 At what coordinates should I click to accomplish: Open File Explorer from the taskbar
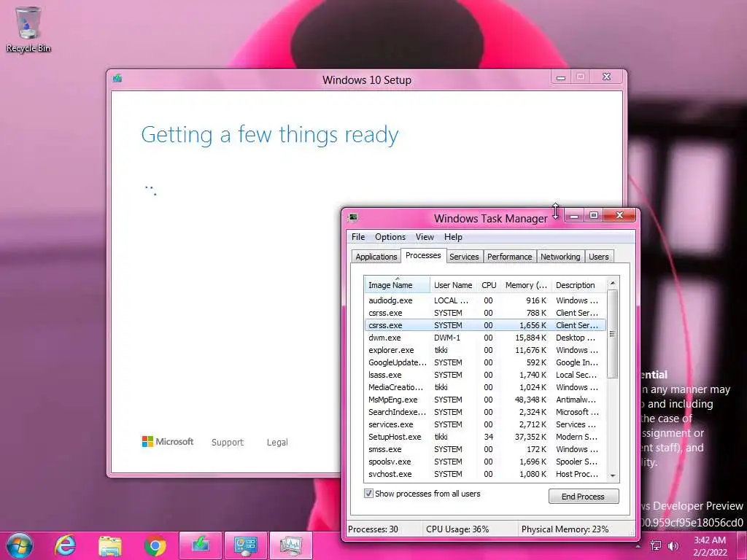[109, 545]
